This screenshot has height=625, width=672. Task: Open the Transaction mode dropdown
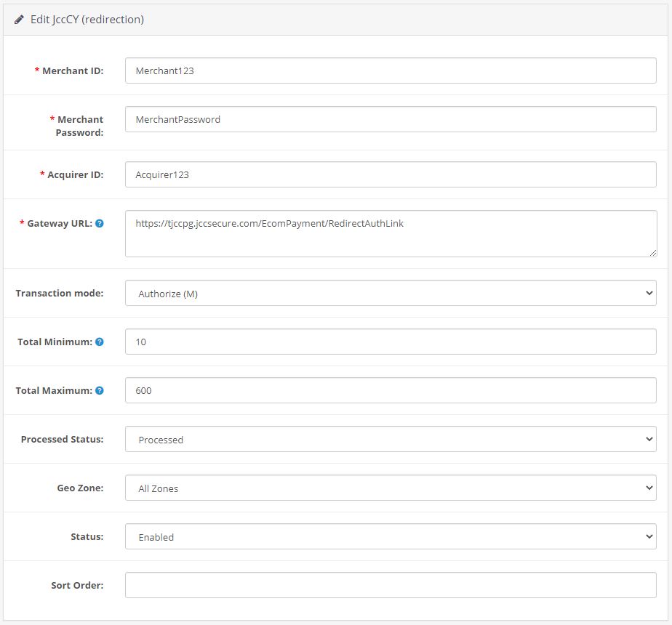[x=391, y=294]
